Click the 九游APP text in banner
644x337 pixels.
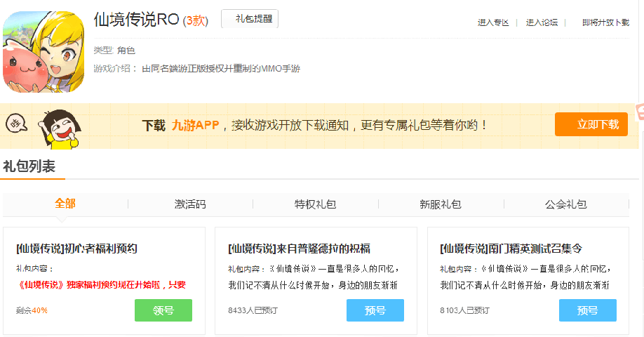coord(195,125)
